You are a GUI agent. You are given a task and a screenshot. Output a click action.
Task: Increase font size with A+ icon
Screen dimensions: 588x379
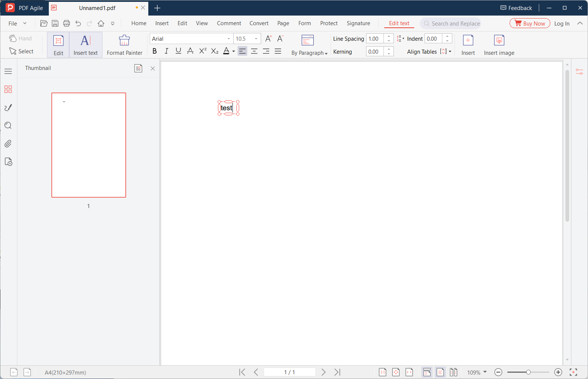pyautogui.click(x=269, y=38)
